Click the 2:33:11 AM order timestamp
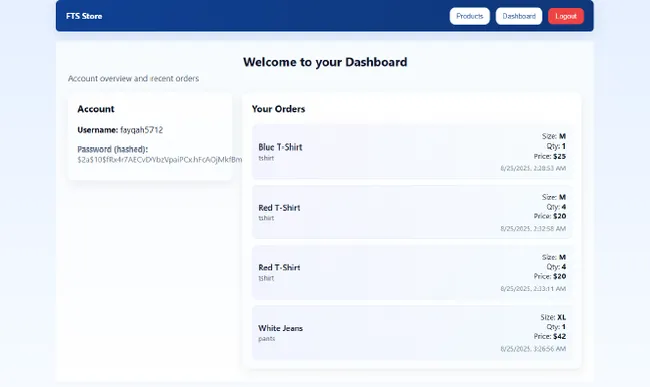650x387 pixels. [x=533, y=289]
